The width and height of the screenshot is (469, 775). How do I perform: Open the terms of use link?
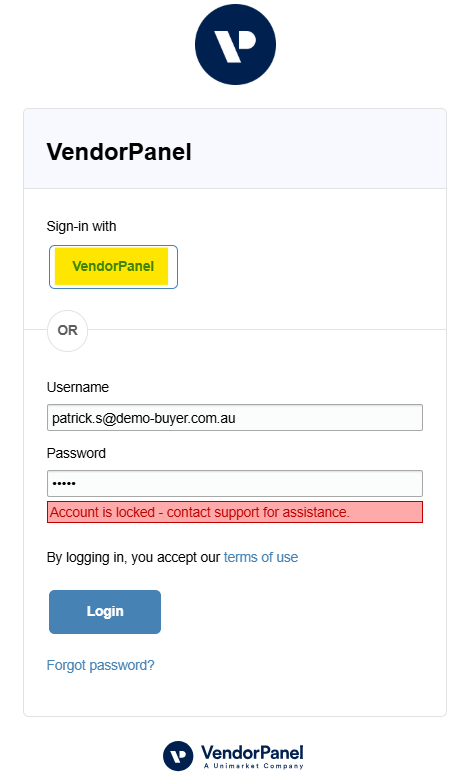coord(261,557)
